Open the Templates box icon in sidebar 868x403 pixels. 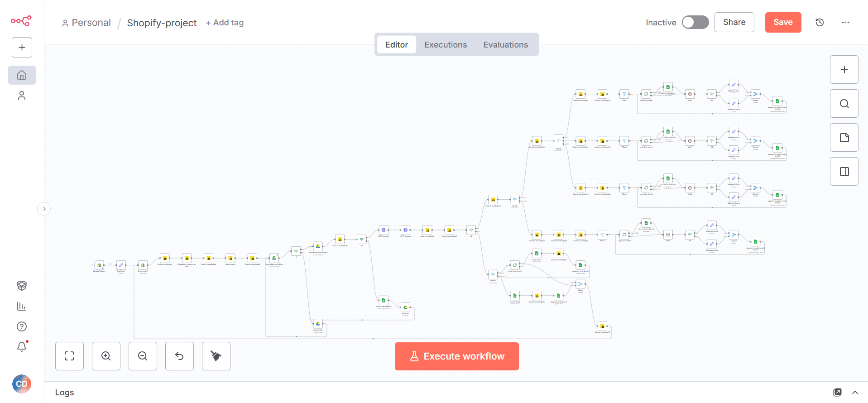tap(22, 285)
